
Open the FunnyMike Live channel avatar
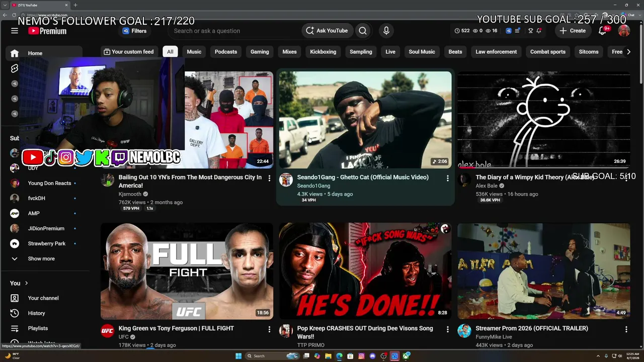click(464, 331)
